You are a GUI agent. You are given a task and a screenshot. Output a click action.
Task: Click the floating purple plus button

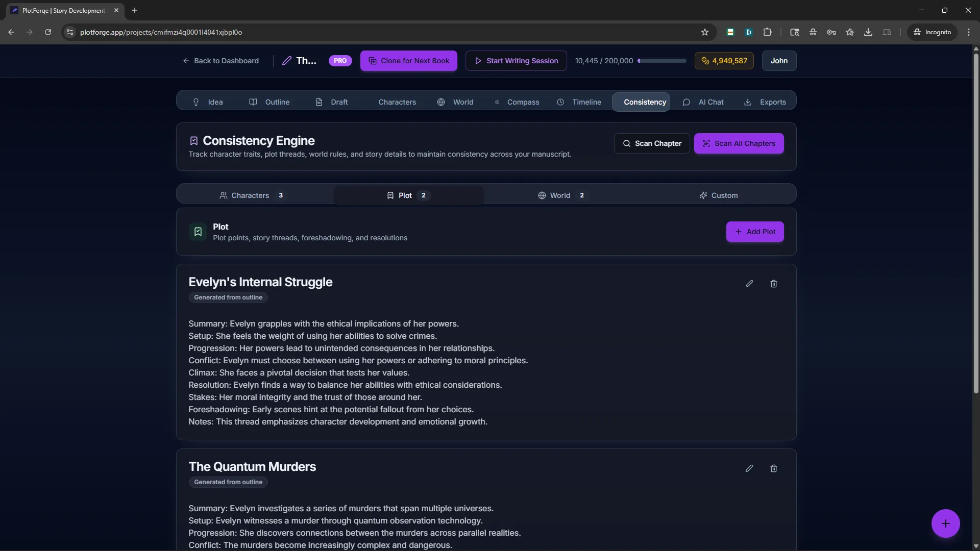945,523
